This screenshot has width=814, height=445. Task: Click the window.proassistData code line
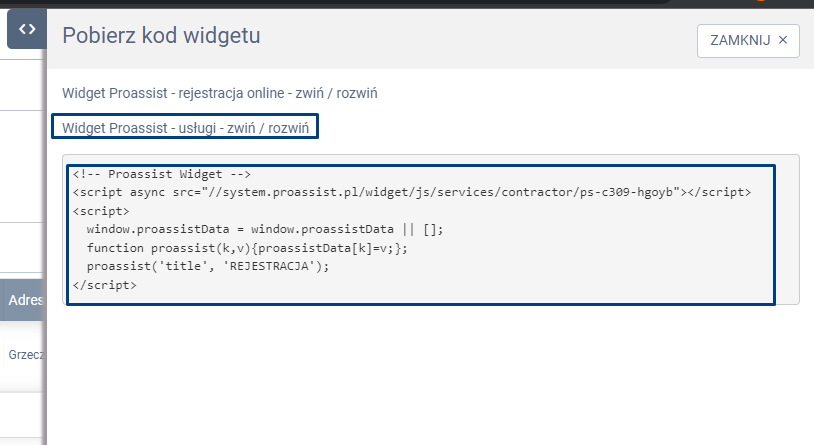click(265, 230)
